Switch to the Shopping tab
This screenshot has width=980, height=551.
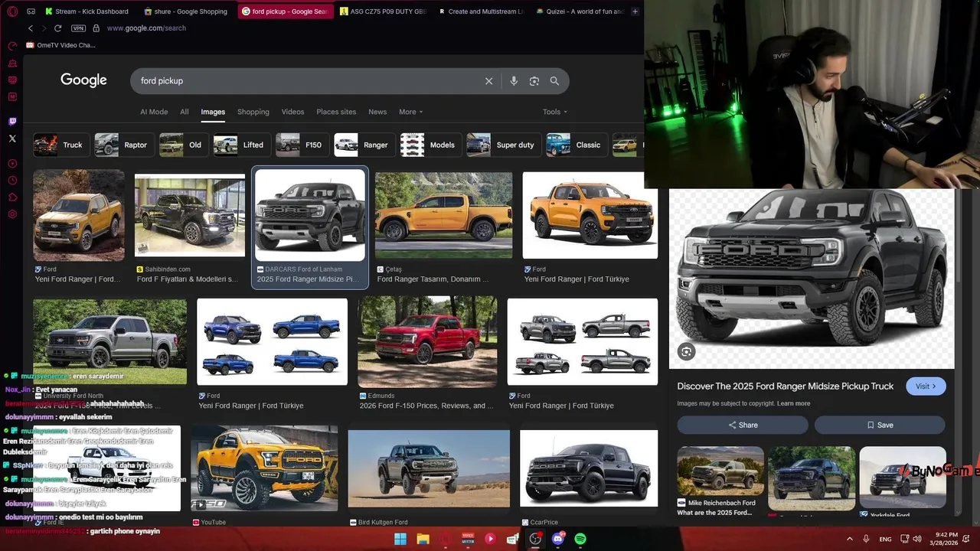click(253, 112)
